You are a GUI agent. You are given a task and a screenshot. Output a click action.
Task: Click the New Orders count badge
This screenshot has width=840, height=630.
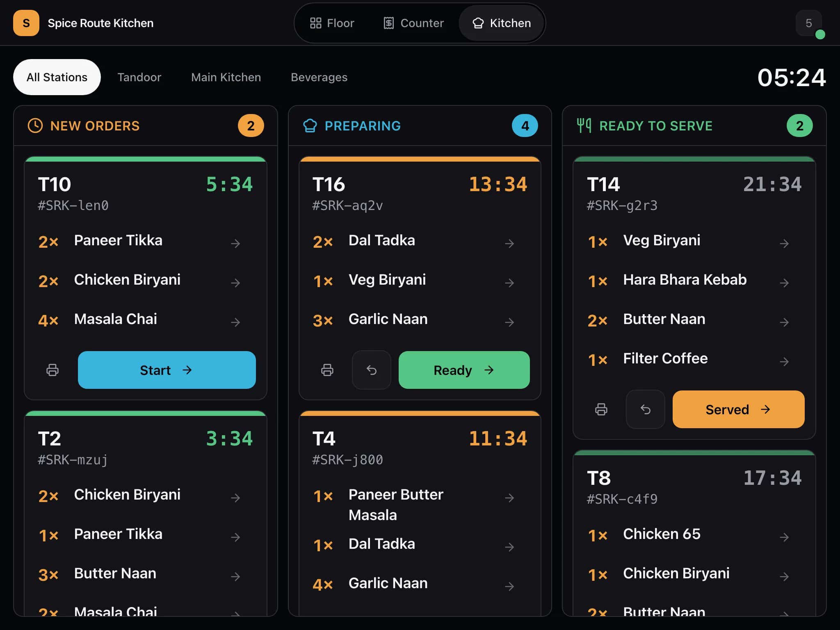(251, 126)
